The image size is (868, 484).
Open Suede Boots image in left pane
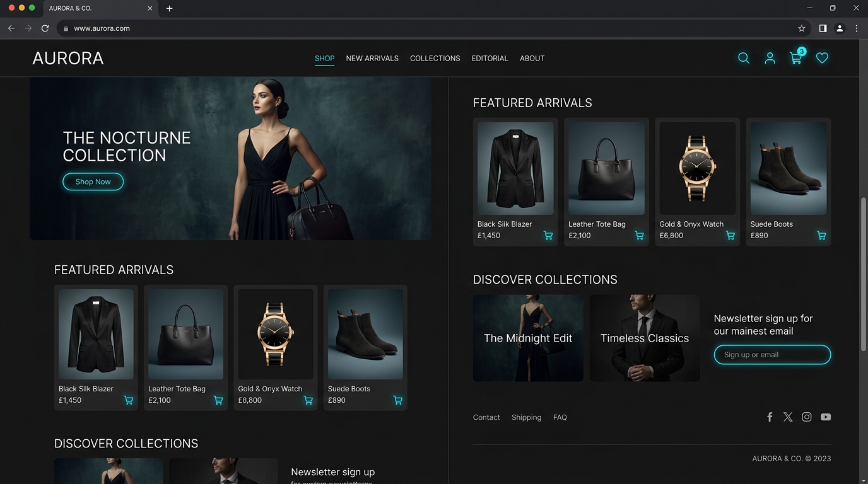tap(365, 334)
